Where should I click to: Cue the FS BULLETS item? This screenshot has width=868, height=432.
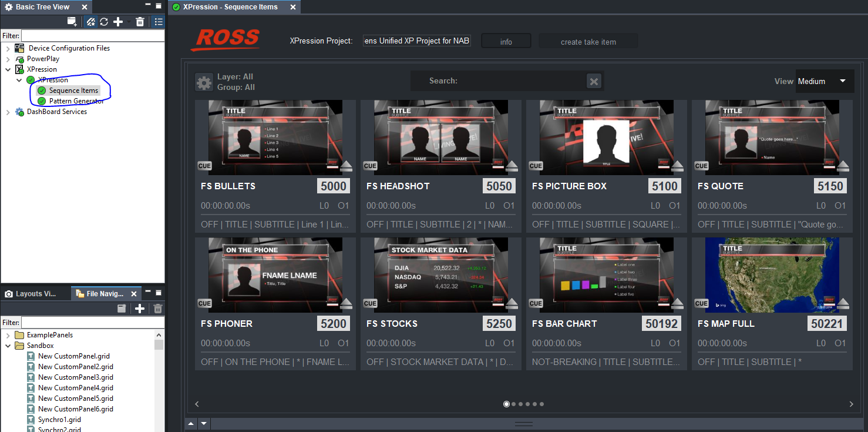(x=204, y=166)
